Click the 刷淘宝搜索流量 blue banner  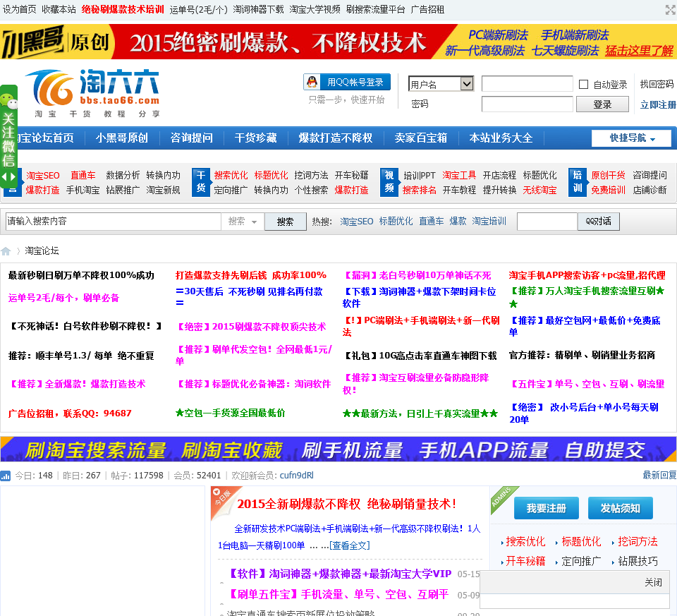coord(338,449)
